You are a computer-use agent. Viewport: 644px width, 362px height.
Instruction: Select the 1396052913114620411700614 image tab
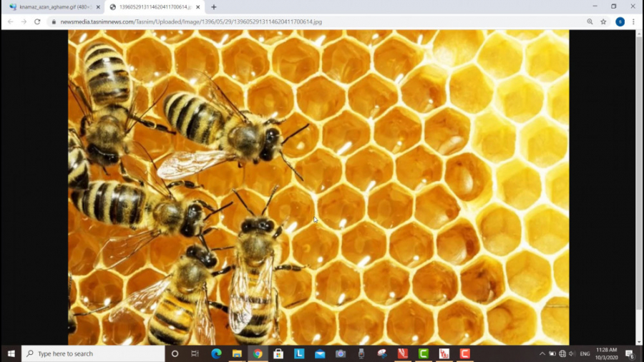[154, 7]
